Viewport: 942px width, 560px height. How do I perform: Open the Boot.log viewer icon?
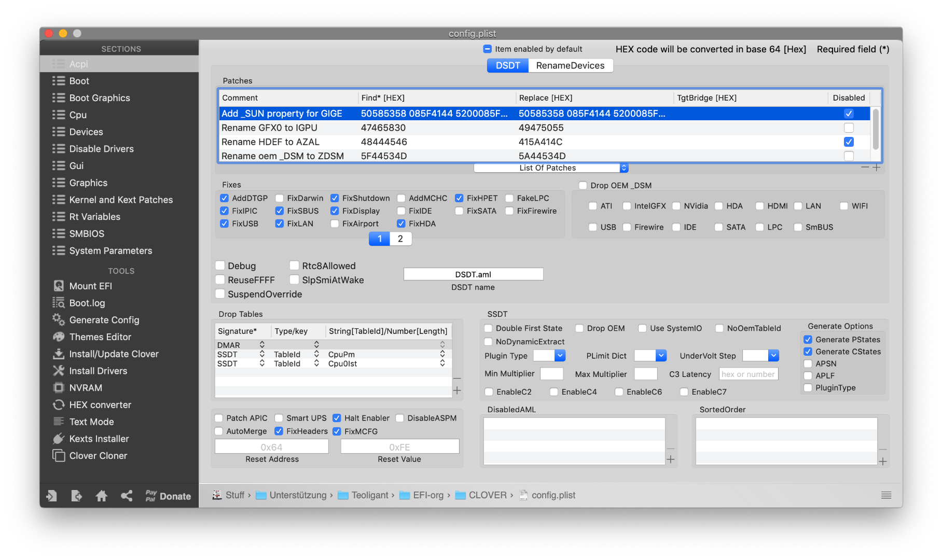coord(59,303)
